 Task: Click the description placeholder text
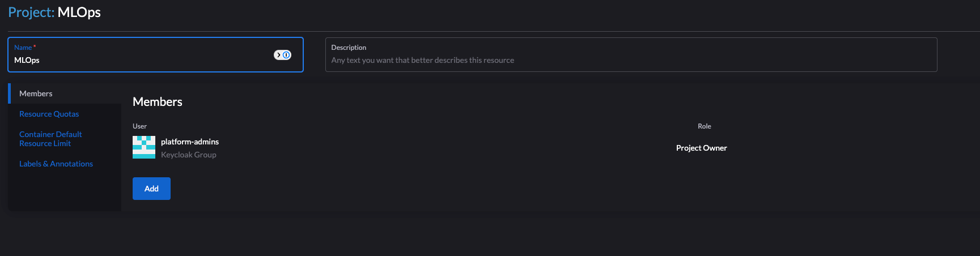tap(423, 60)
